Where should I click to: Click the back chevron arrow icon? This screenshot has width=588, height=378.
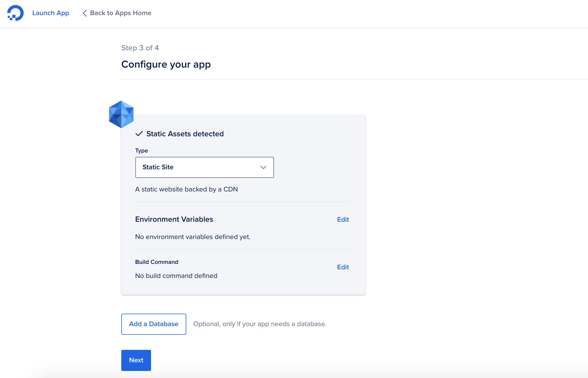[85, 13]
